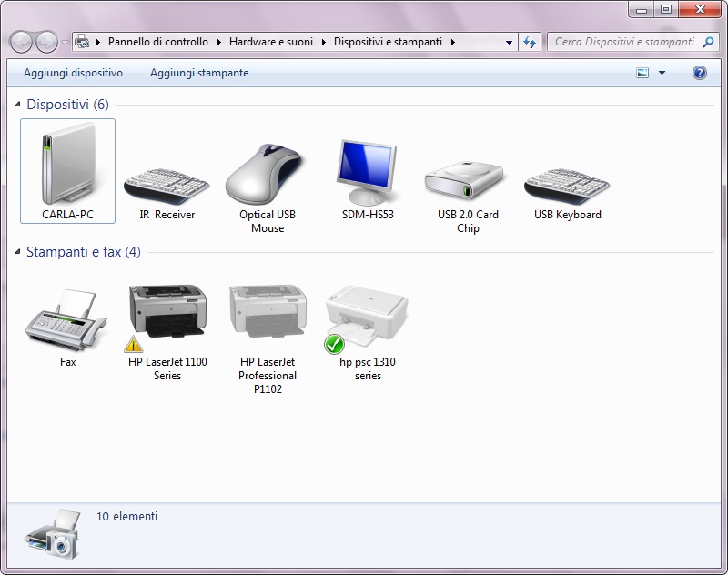Click the refresh arrows button by address bar
This screenshot has height=575, width=728.
(x=530, y=42)
